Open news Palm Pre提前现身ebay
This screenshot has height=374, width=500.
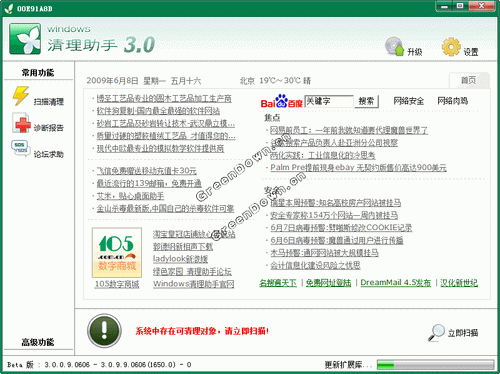click(x=358, y=167)
